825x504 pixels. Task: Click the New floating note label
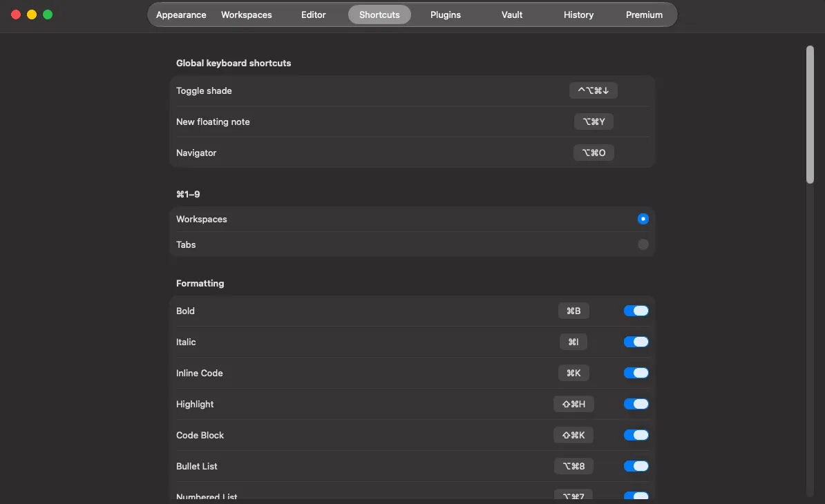[213, 122]
